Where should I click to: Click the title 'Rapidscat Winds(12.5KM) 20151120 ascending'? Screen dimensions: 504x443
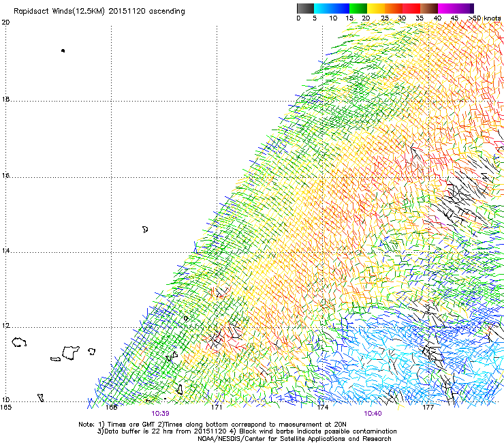click(x=99, y=12)
